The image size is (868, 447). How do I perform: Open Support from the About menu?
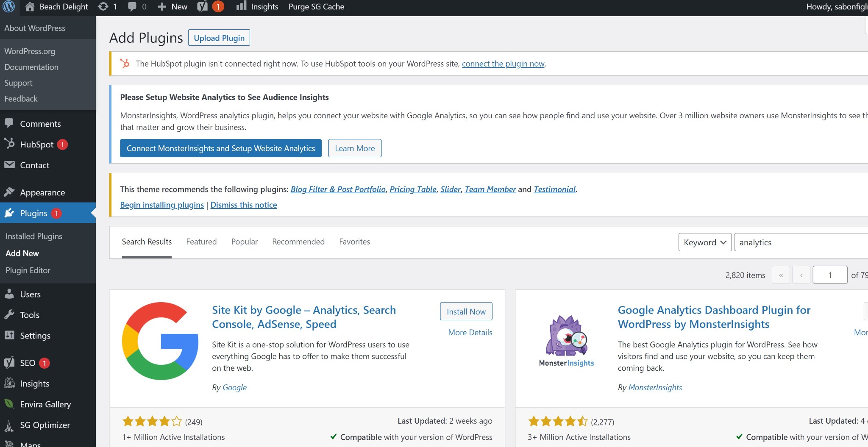pos(18,83)
